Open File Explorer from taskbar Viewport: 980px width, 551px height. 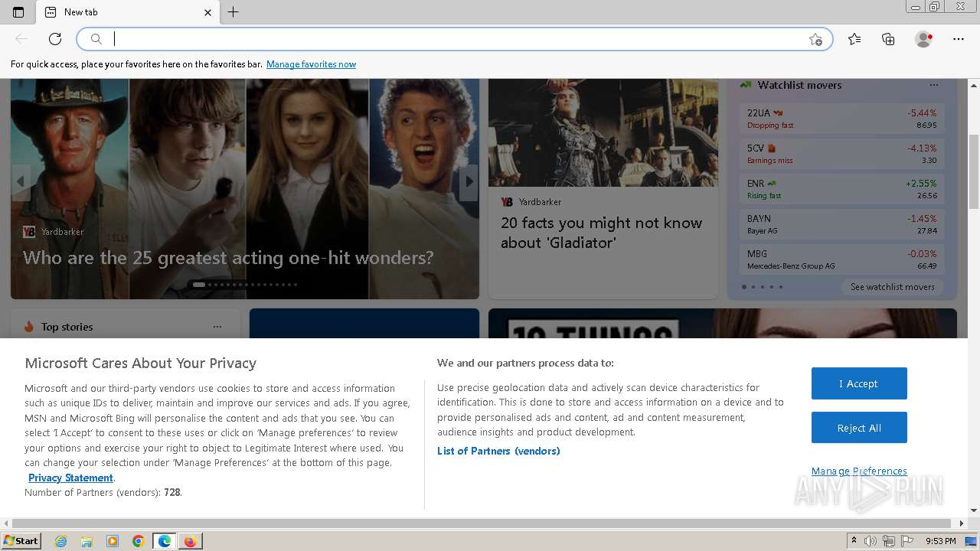pyautogui.click(x=87, y=541)
